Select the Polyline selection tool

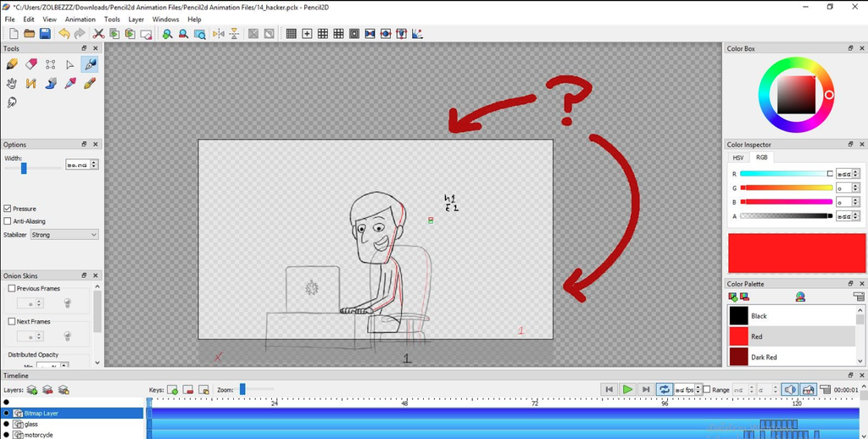click(50, 64)
